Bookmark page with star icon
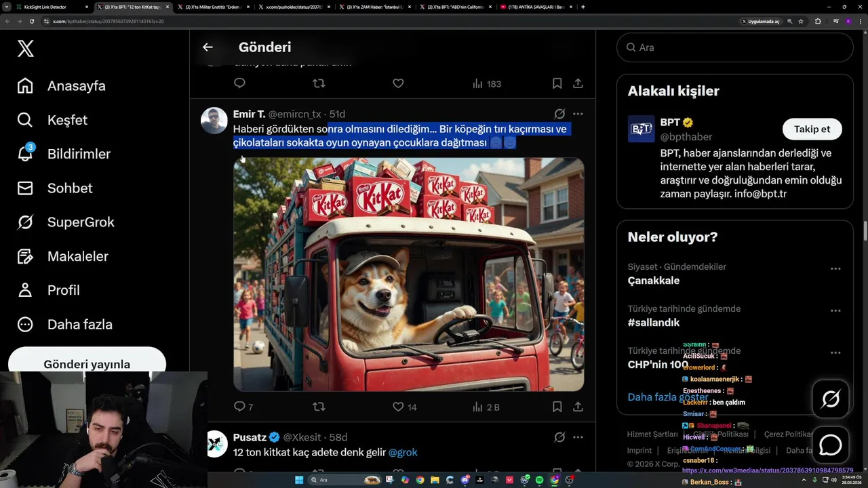Screen dimensions: 868x488 (x=801, y=21)
